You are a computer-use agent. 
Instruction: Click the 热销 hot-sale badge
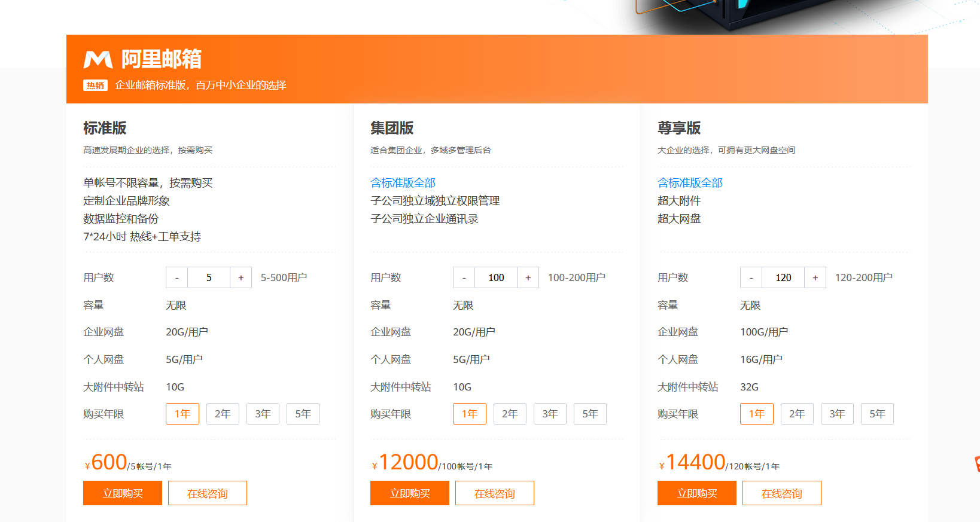coord(95,86)
